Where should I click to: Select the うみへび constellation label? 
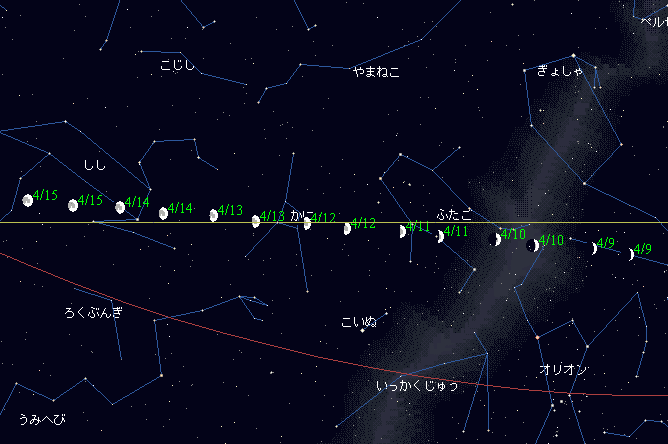[x=40, y=418]
